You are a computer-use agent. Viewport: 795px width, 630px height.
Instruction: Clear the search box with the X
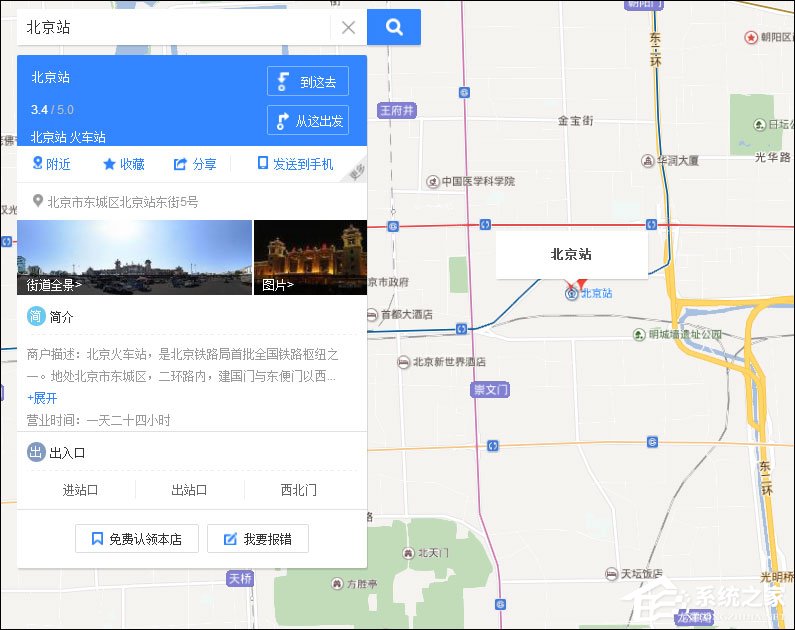coord(348,27)
